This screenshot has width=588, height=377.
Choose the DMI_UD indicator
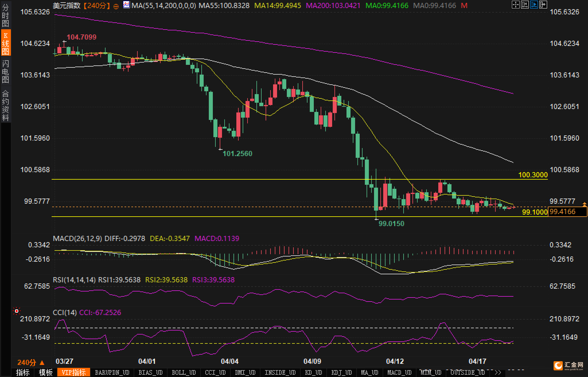[245, 372]
